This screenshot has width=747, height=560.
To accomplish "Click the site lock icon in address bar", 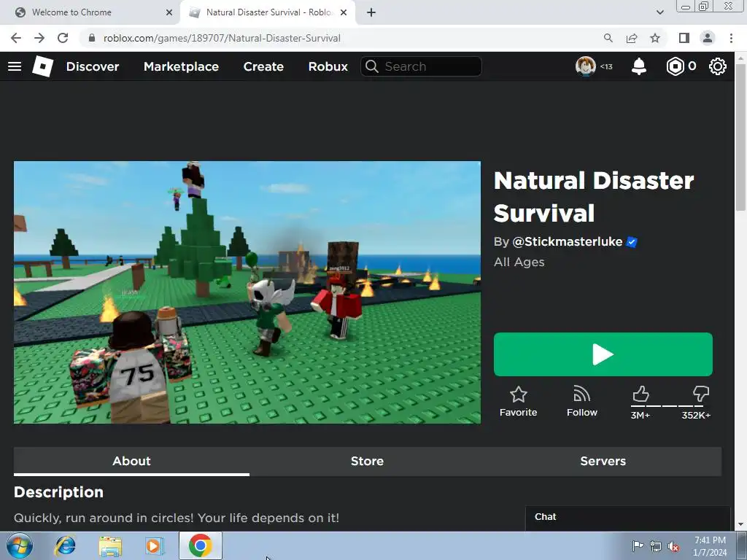I will [x=92, y=38].
